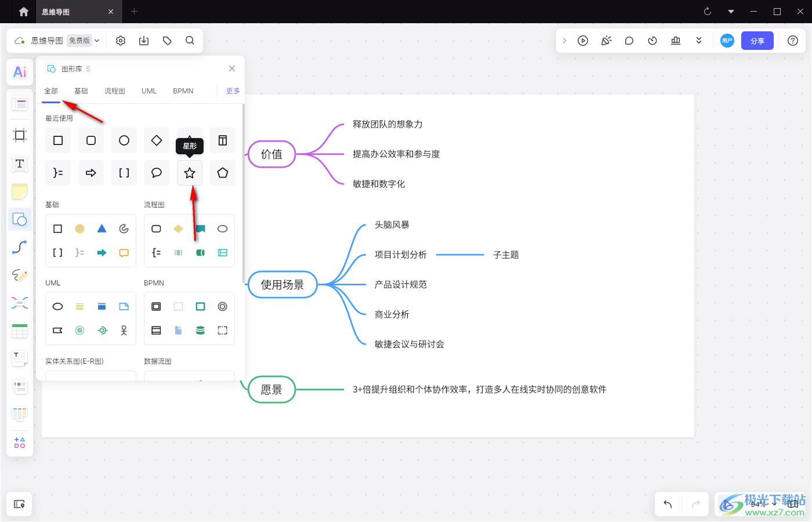Open the 基础 shape category card

tap(90, 241)
